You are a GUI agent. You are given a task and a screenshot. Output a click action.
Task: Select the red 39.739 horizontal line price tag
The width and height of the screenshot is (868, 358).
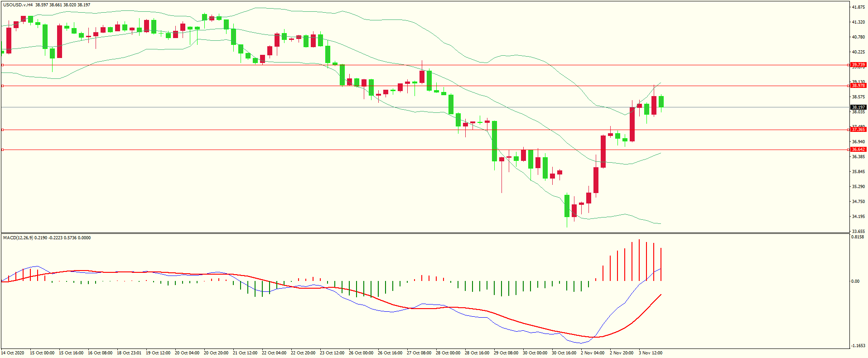pyautogui.click(x=858, y=65)
